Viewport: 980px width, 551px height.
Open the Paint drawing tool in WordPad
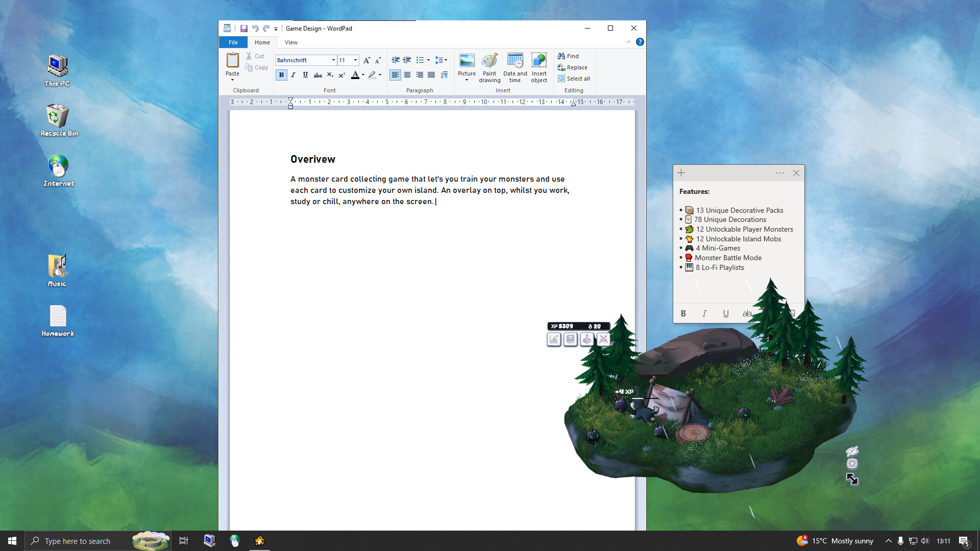coord(489,68)
